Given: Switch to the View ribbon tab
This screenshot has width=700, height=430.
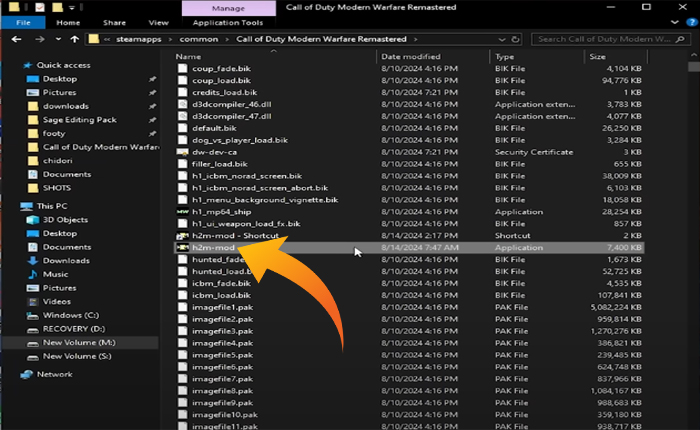Looking at the screenshot, I should 158,23.
